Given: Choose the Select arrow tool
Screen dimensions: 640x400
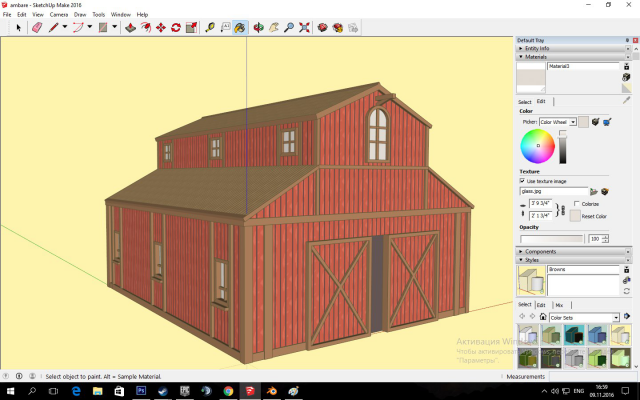Looking at the screenshot, I should [x=18, y=28].
